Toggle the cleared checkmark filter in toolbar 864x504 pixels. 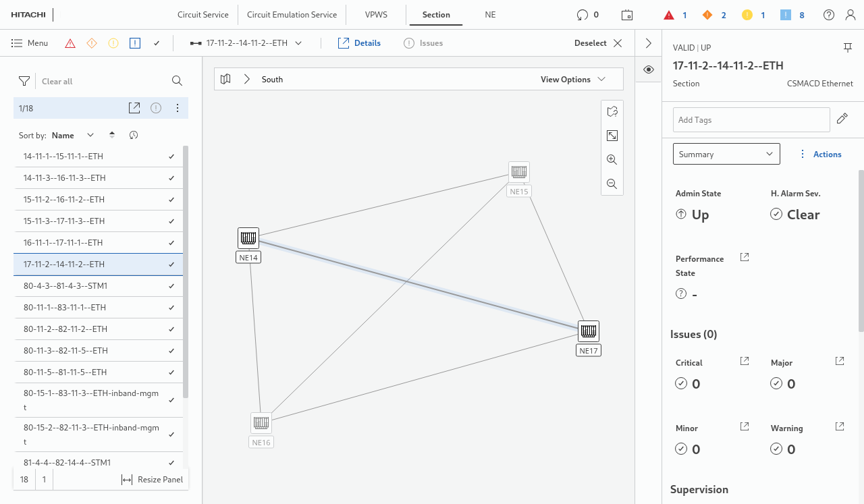157,43
